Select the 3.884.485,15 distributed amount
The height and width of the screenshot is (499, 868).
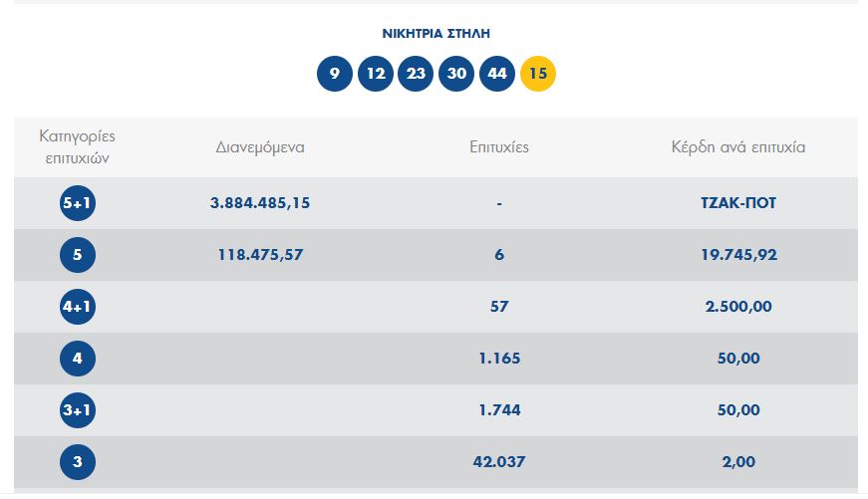point(260,203)
